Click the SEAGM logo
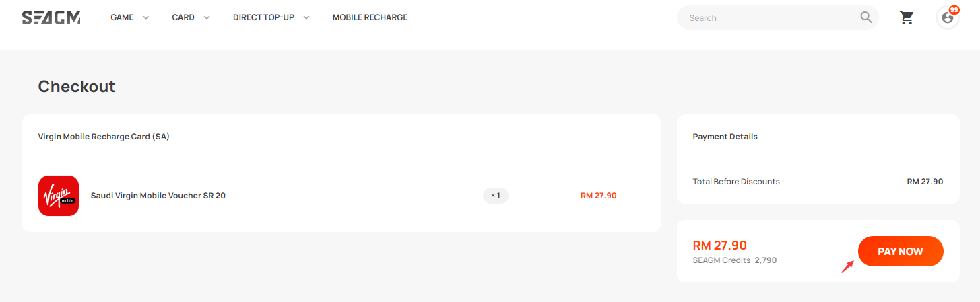The height and width of the screenshot is (302, 980). 51,17
